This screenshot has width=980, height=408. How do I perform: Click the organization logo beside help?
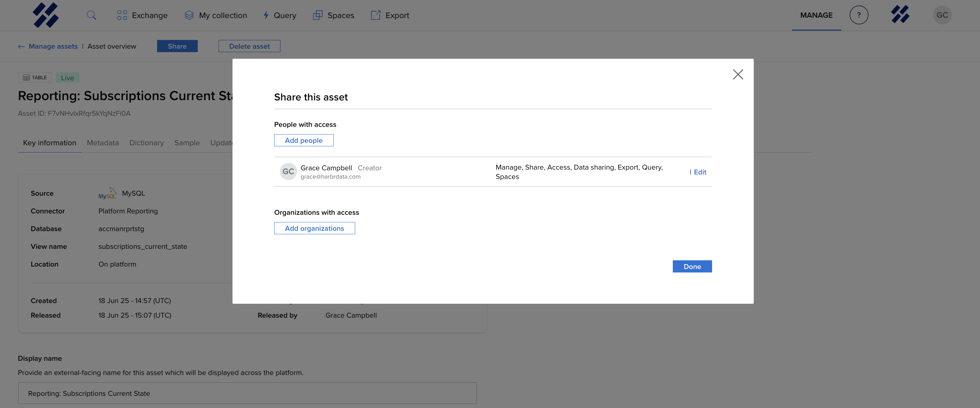pyautogui.click(x=900, y=15)
